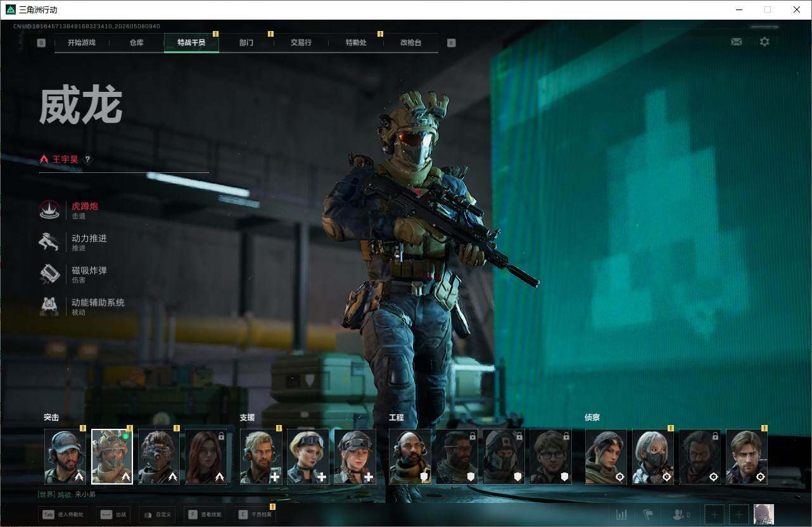Select the locked hooded masked 工程 operator
The width and height of the screenshot is (812, 527).
(x=504, y=457)
